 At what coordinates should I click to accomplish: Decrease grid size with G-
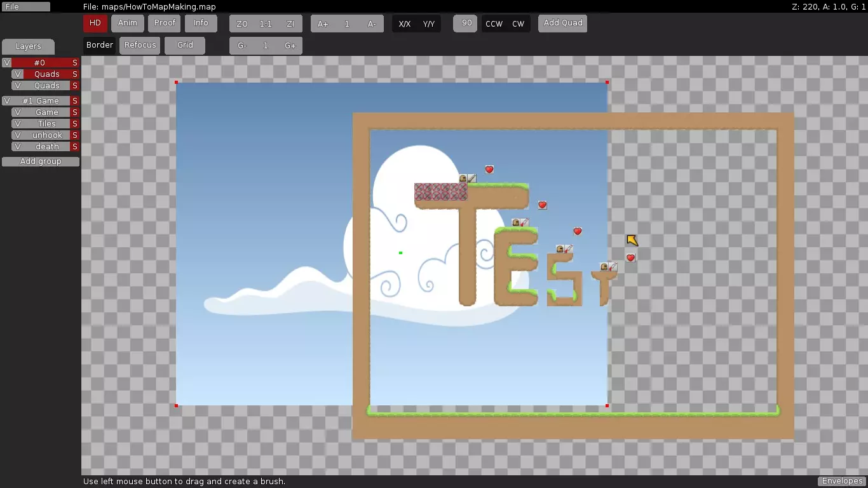[241, 46]
